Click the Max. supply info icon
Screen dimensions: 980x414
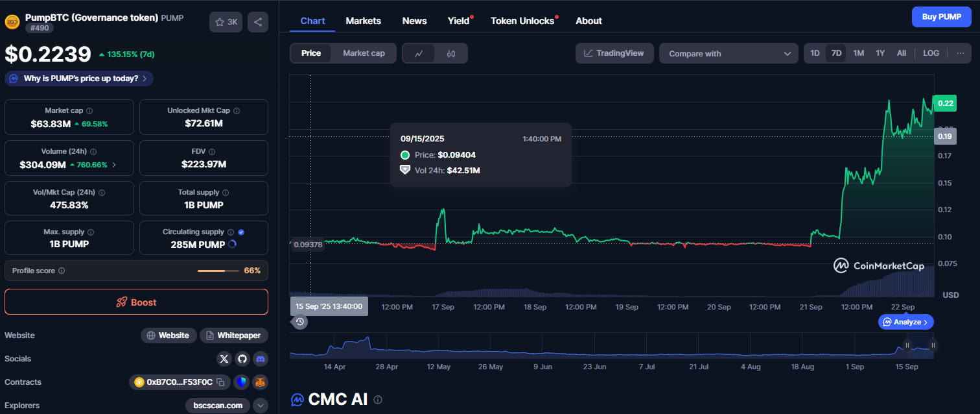tap(91, 232)
